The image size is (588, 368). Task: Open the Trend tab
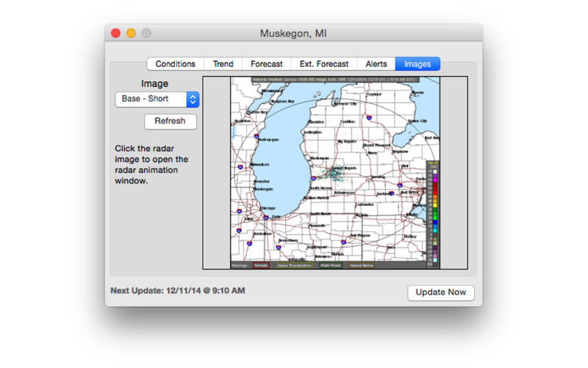223,64
